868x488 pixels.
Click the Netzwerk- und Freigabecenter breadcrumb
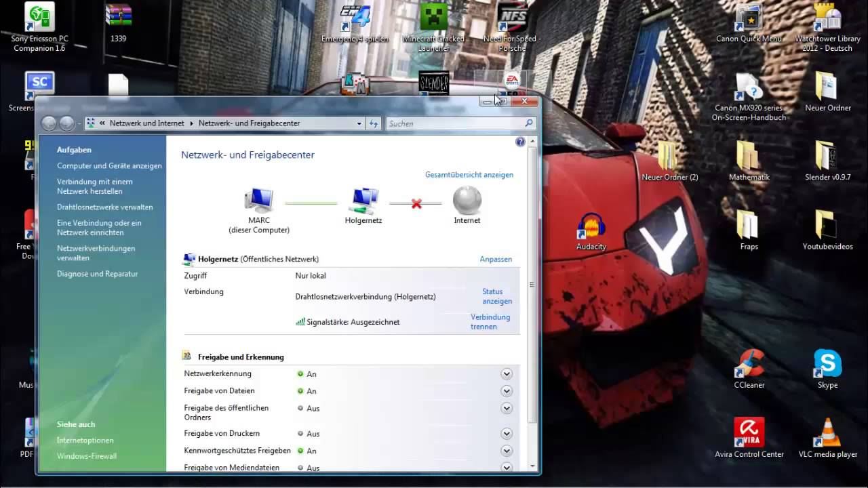click(x=250, y=123)
